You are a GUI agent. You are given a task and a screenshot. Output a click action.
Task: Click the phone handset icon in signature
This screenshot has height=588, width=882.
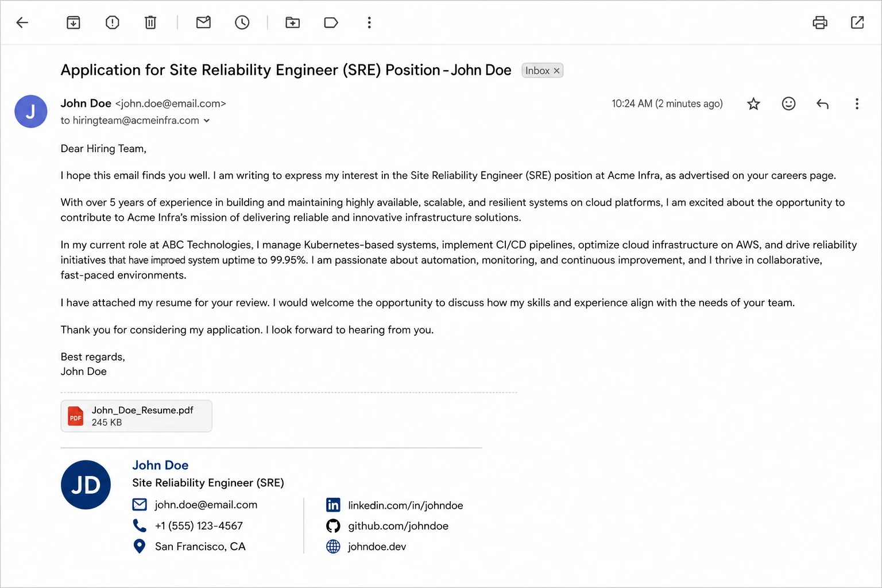(x=140, y=525)
